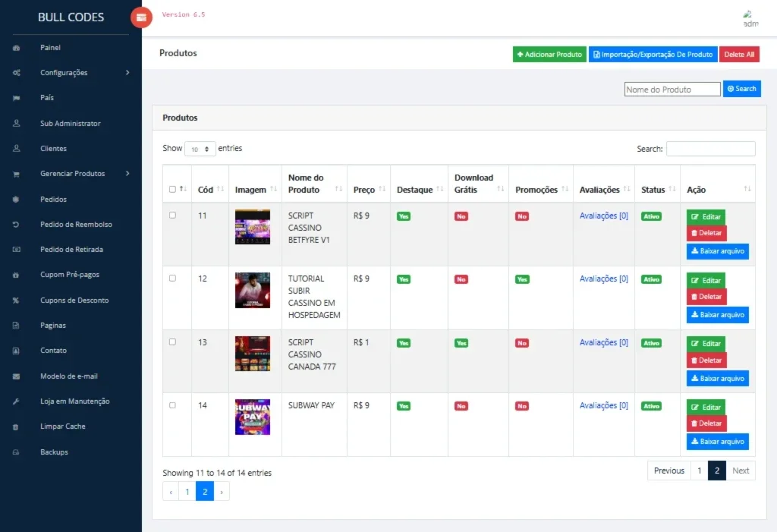Click the Loja em Manutenção wrench icon

click(x=16, y=401)
